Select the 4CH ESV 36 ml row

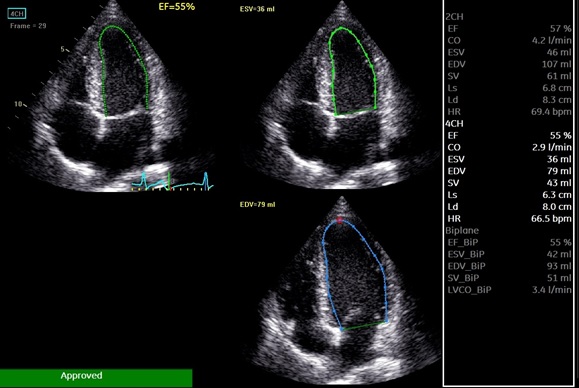tap(509, 159)
